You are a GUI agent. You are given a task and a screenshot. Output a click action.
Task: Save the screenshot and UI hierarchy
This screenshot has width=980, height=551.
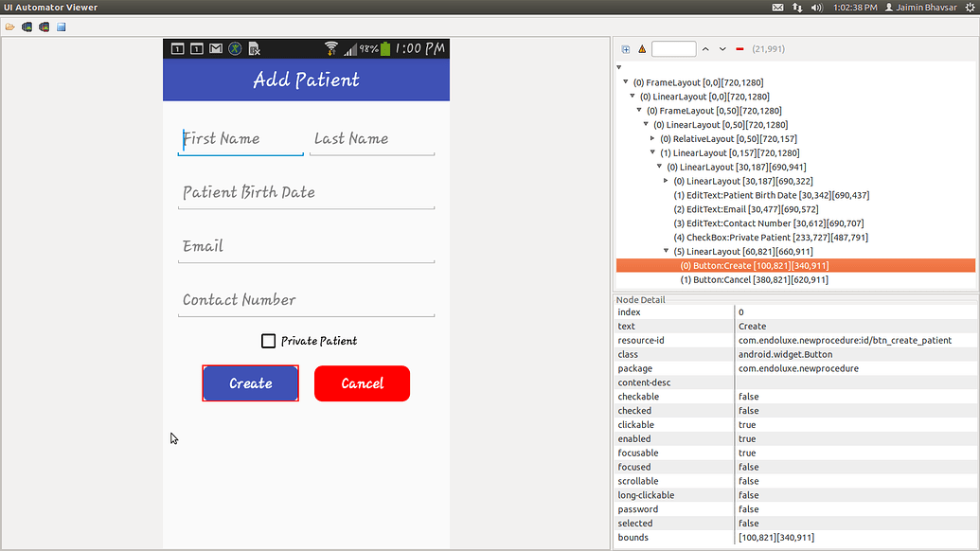pos(61,27)
